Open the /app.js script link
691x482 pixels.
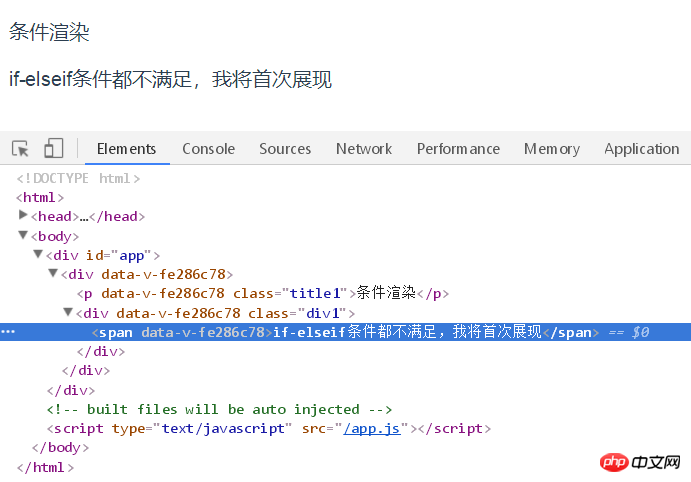pos(372,428)
